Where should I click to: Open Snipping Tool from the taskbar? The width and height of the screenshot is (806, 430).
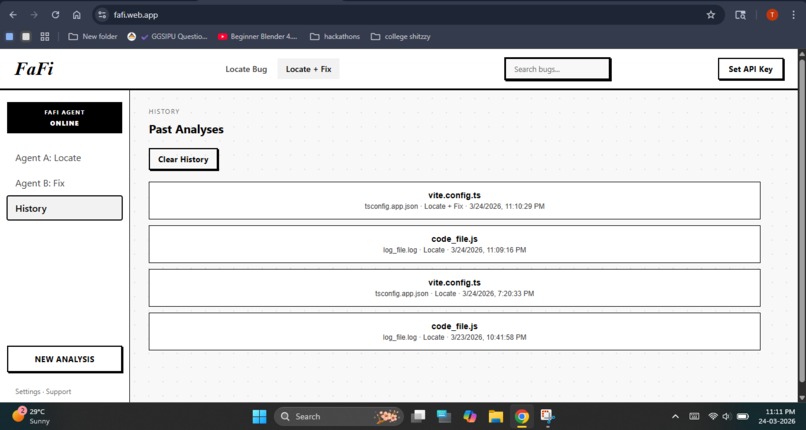click(x=547, y=416)
